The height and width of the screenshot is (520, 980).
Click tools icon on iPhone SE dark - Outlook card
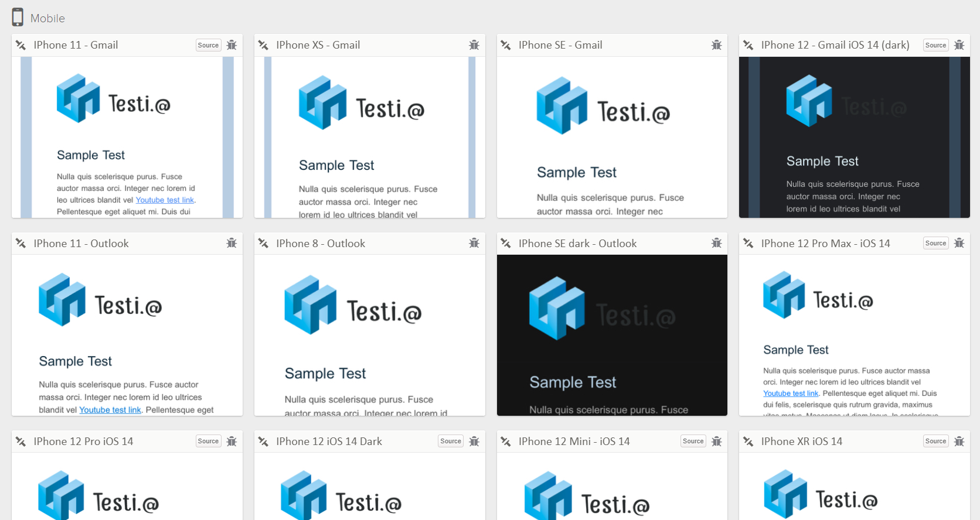click(x=506, y=243)
